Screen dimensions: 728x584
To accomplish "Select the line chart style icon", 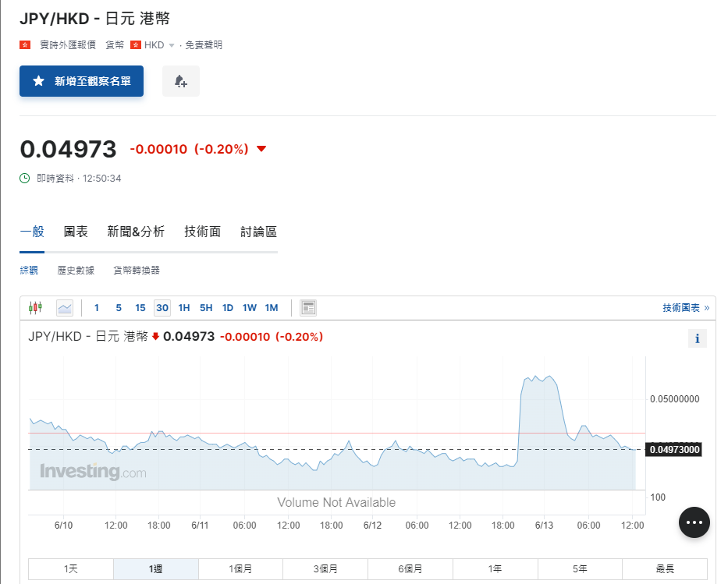I will [64, 307].
